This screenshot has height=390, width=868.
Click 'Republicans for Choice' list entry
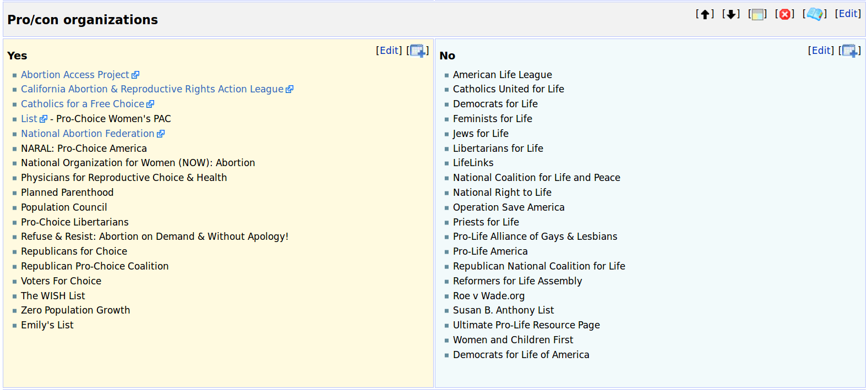[74, 251]
